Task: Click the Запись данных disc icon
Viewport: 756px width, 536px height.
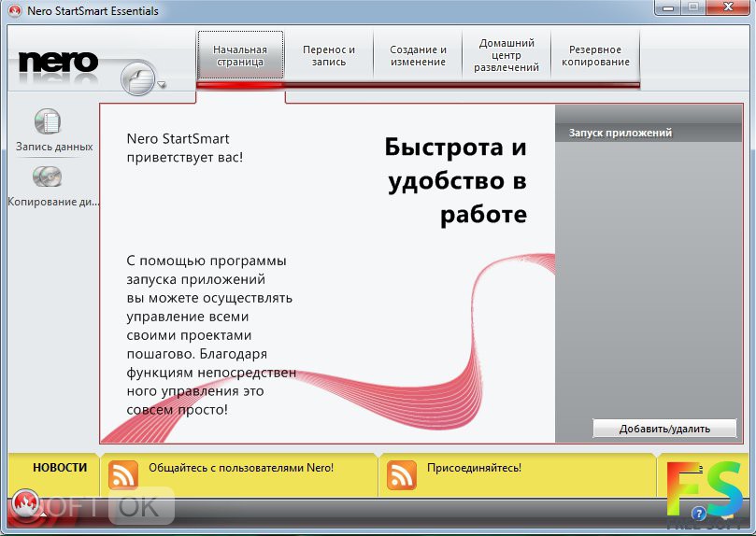Action: pos(48,120)
